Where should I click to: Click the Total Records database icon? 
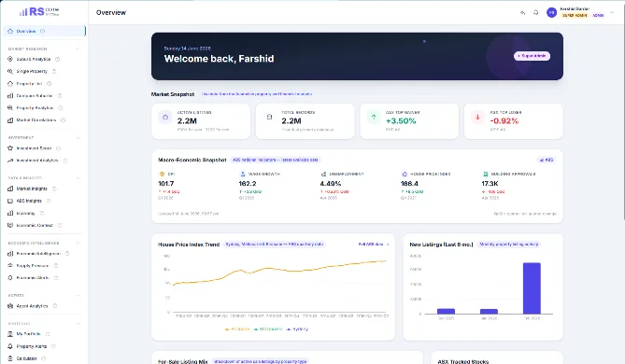click(269, 117)
